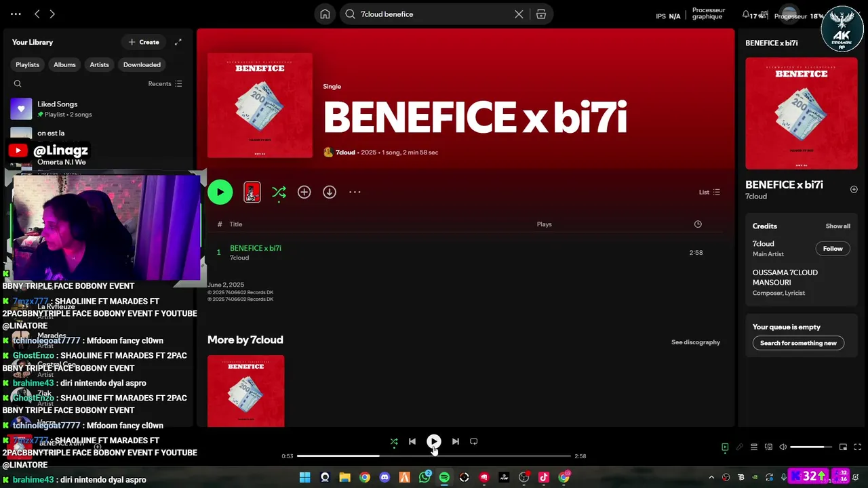Open the play queue

pos(754,447)
